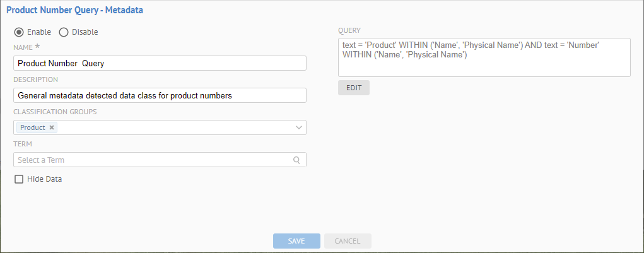Select the Disable radio button
644x253 pixels.
coord(63,32)
